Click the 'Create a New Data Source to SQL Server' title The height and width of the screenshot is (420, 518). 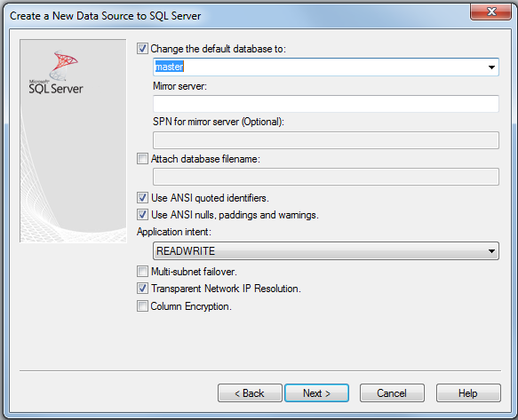(x=106, y=16)
